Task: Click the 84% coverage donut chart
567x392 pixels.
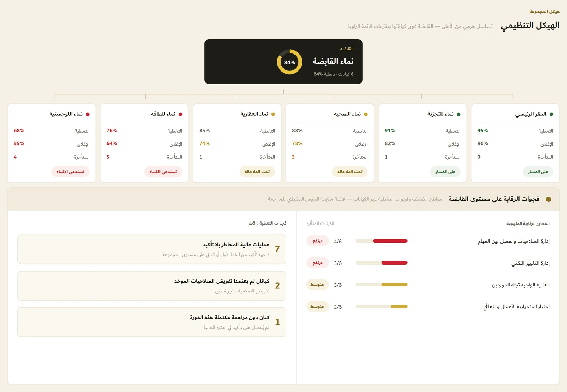Action: (x=290, y=62)
